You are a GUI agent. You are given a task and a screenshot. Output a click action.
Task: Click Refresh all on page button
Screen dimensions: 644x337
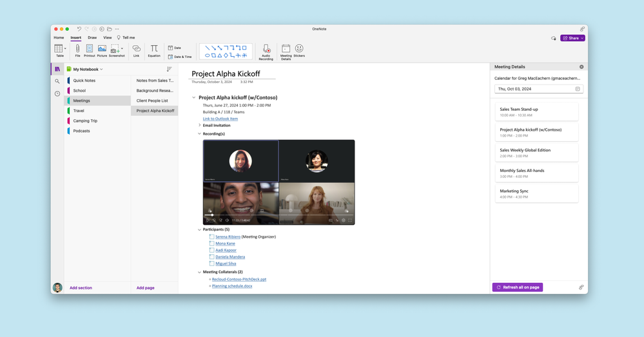coord(518,287)
